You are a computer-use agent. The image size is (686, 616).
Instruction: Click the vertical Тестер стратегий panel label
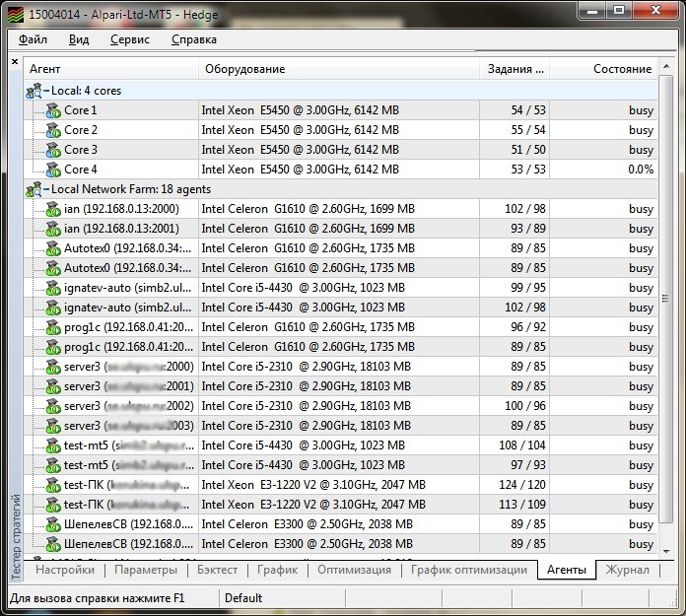[16, 537]
